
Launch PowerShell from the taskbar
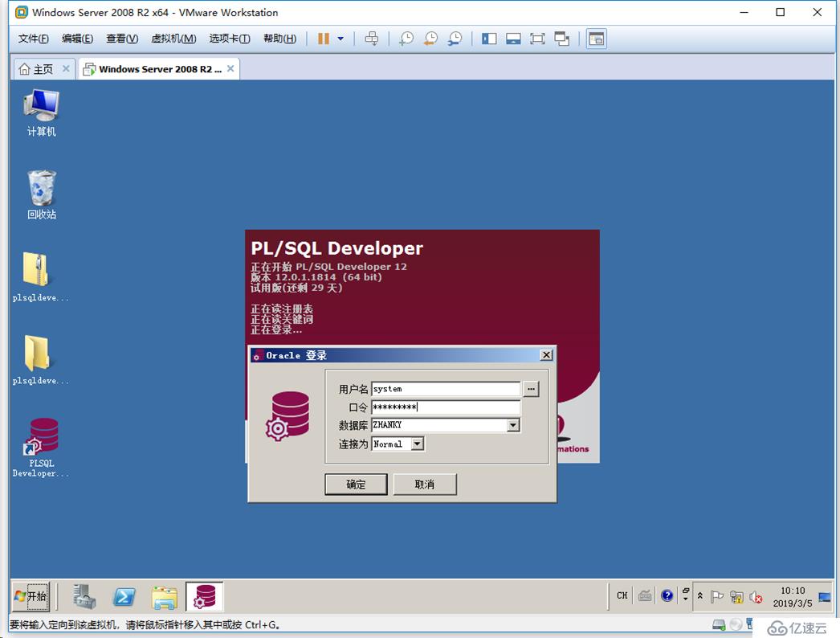click(124, 596)
